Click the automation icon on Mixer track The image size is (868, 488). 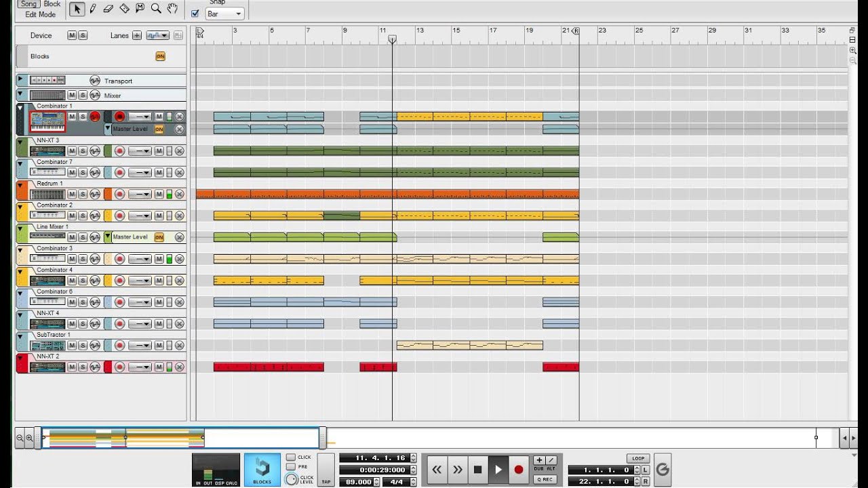95,96
